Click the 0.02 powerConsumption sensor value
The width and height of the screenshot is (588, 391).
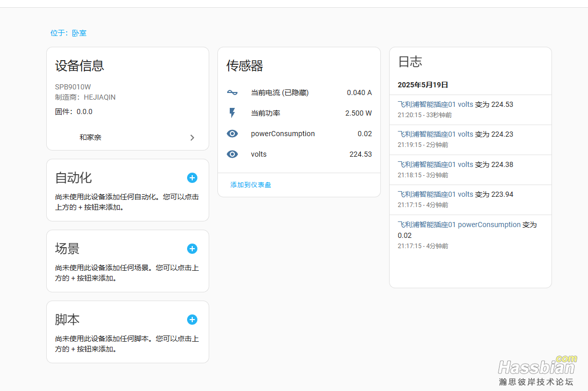click(364, 134)
